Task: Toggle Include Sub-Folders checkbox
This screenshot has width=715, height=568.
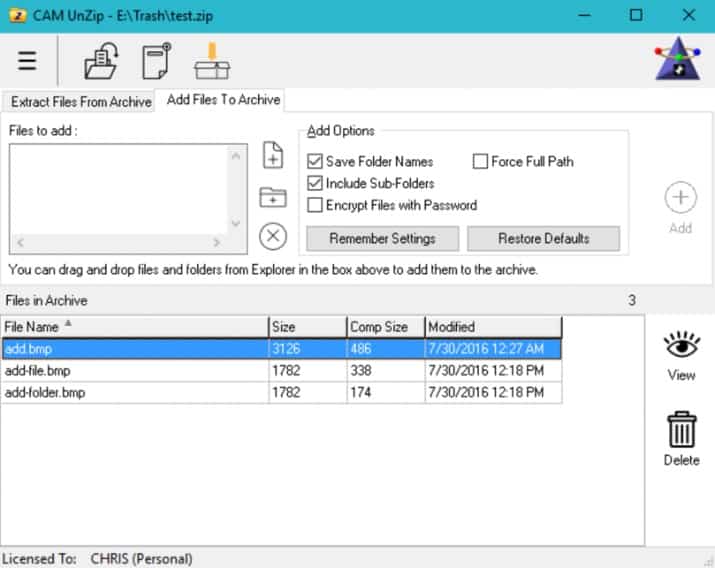Action: click(x=315, y=184)
